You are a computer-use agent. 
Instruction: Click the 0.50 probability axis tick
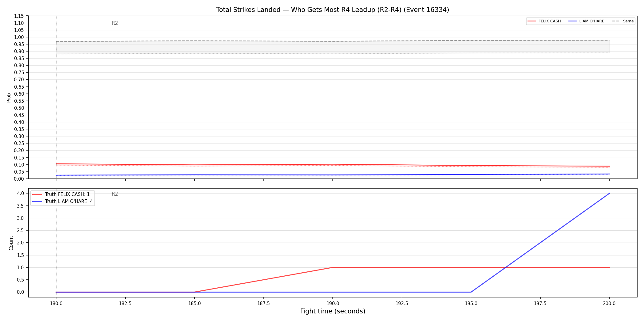[x=19, y=108]
